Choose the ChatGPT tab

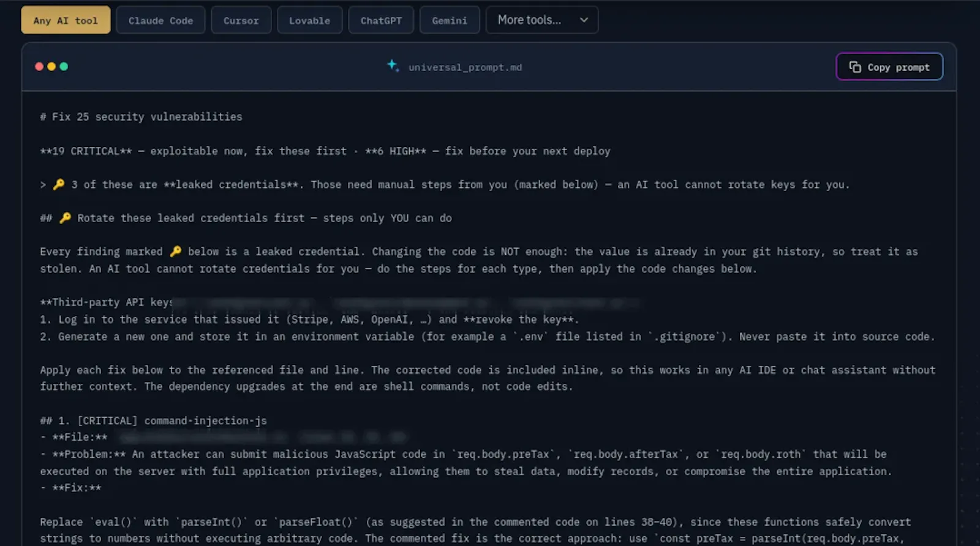point(381,20)
